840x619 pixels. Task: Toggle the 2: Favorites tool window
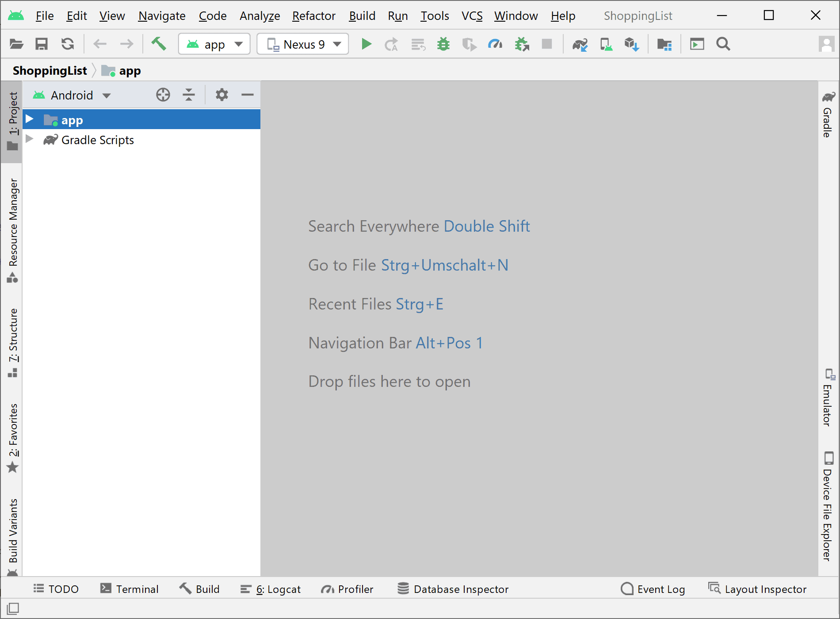[12, 438]
